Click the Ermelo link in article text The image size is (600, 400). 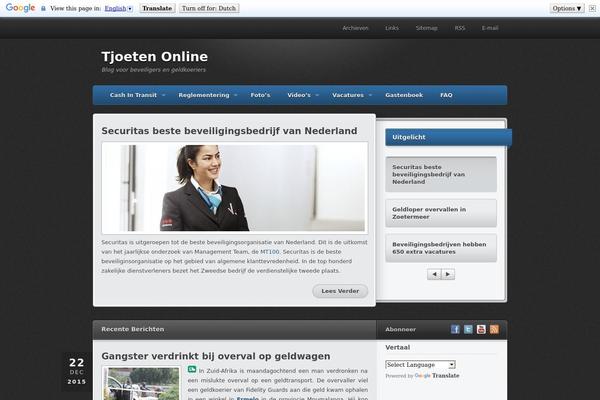(247, 397)
